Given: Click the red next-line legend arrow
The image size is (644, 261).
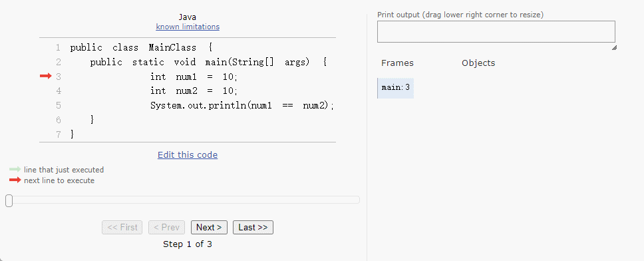Looking at the screenshot, I should tap(15, 180).
